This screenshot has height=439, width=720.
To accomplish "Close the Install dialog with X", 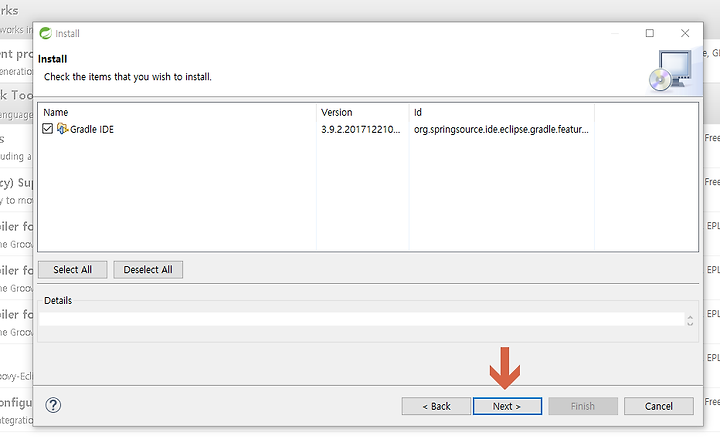I will click(x=685, y=33).
